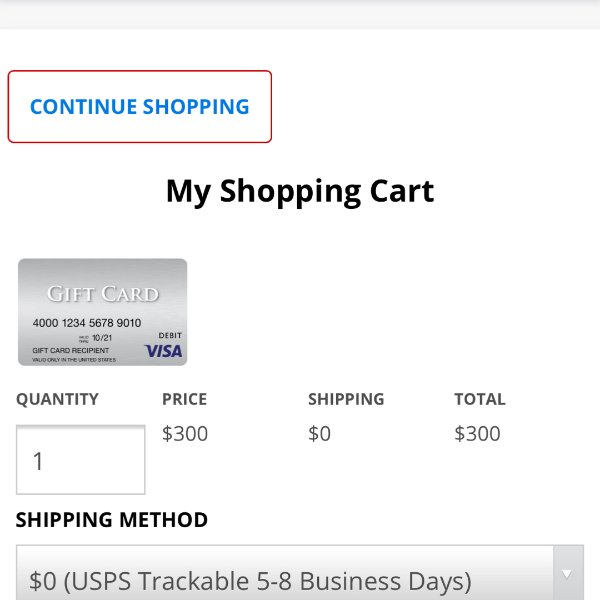Click the VISA logo on the card
Viewport: 600px width, 600px height.
click(163, 351)
